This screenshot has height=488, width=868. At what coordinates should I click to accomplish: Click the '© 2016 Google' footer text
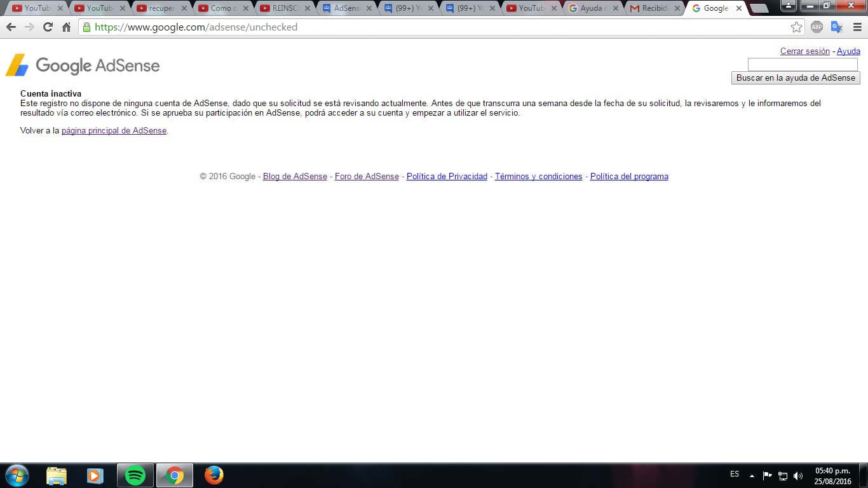point(227,176)
